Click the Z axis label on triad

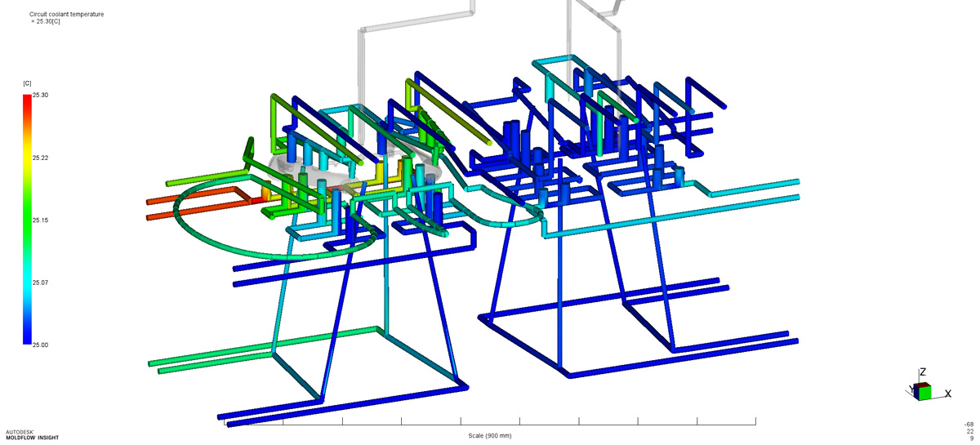coord(922,372)
